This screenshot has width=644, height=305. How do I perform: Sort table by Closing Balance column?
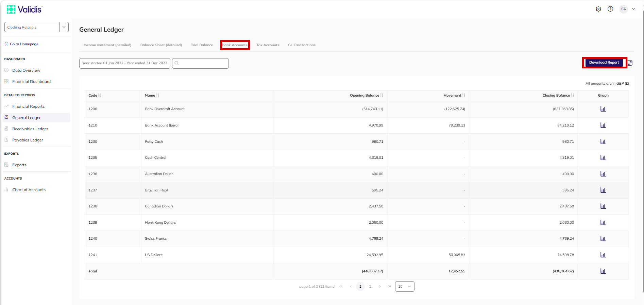[573, 95]
